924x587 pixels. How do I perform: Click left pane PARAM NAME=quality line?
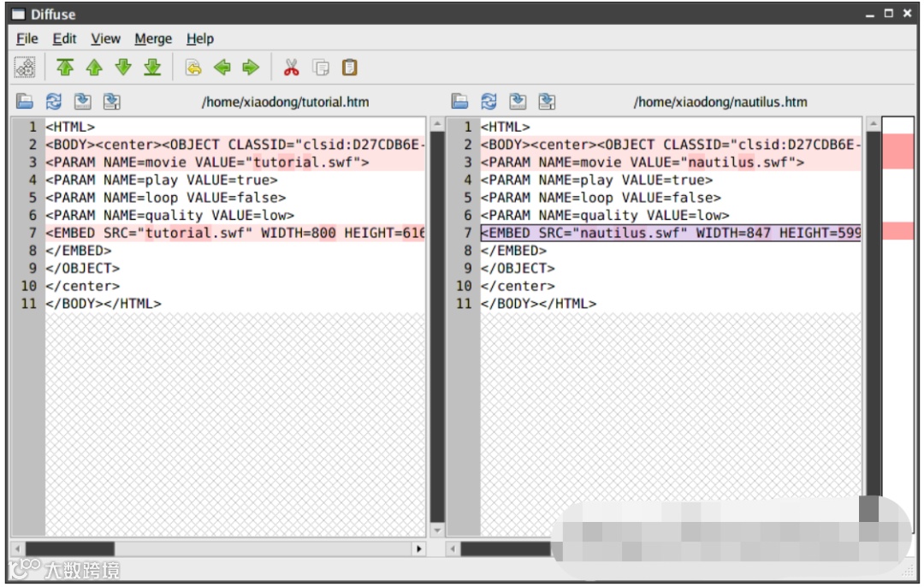click(x=235, y=215)
